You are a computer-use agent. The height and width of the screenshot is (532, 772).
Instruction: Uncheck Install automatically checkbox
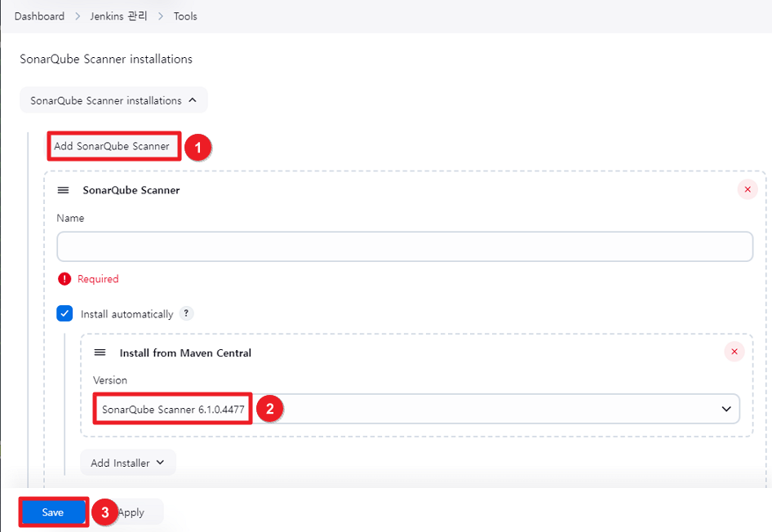click(64, 313)
